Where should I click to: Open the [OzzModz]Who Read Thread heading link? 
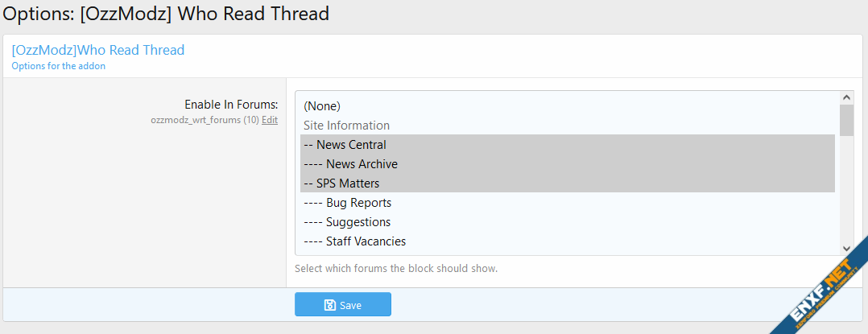point(97,50)
